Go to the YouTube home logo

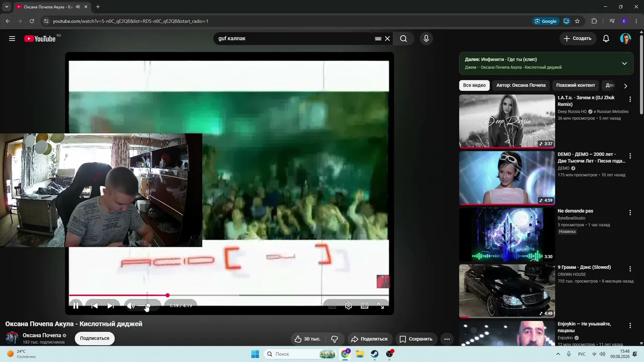[40, 39]
